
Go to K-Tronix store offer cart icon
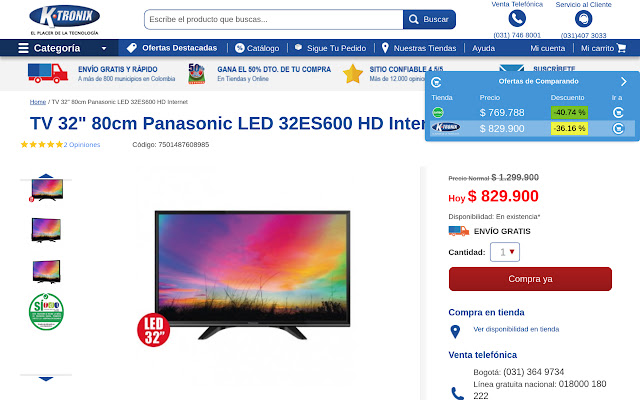pos(618,129)
